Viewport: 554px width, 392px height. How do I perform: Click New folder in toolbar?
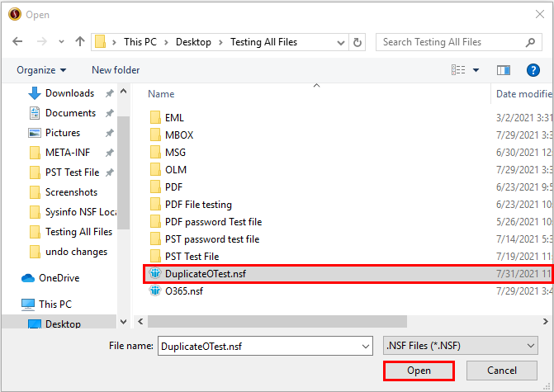(x=116, y=70)
